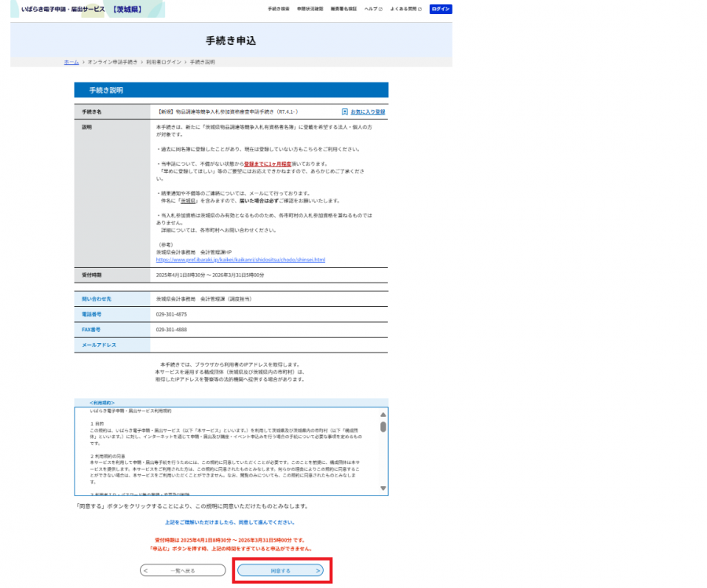Click inside the 利用規約 terms text area

click(x=227, y=451)
